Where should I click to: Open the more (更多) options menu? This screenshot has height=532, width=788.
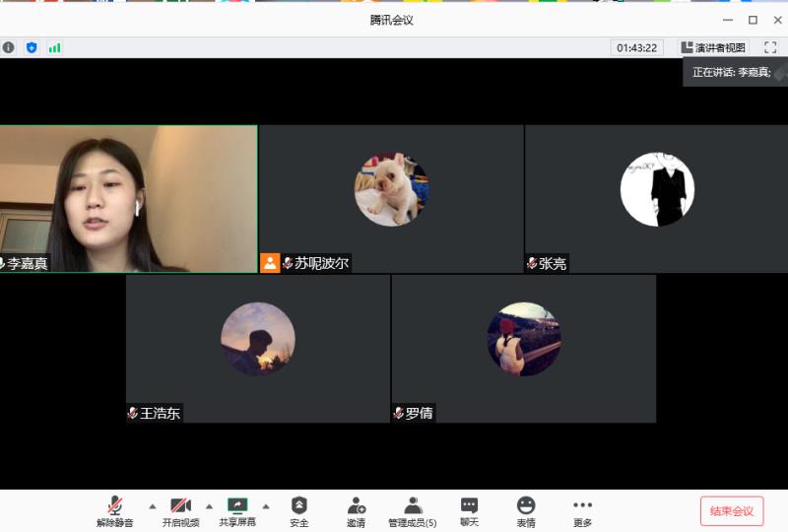(x=582, y=511)
